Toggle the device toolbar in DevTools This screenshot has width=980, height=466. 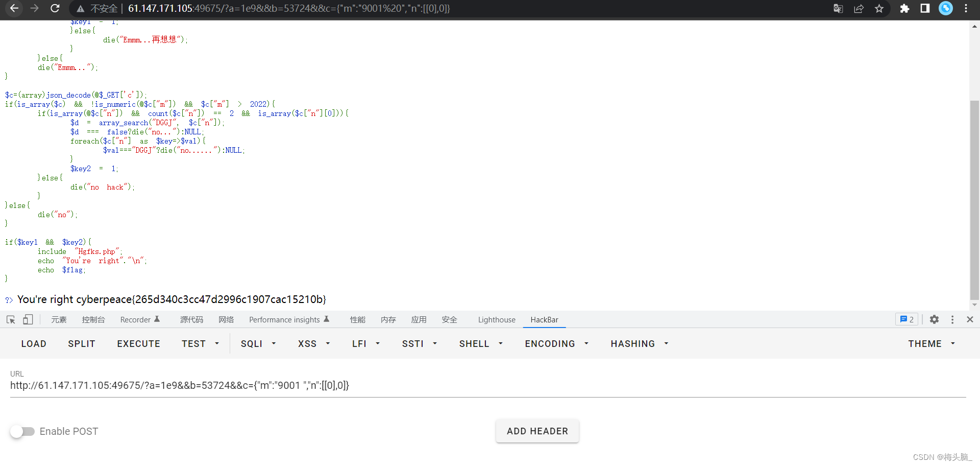[x=28, y=319]
